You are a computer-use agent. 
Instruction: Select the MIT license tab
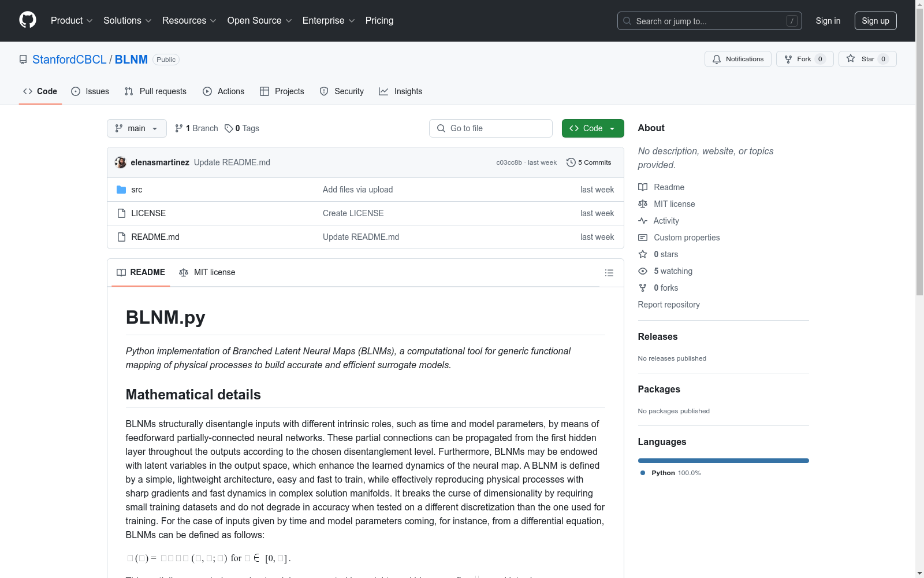pos(207,272)
